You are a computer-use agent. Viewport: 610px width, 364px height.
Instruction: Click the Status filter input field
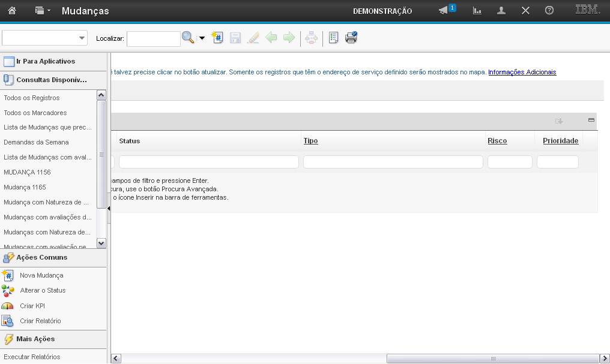point(208,162)
